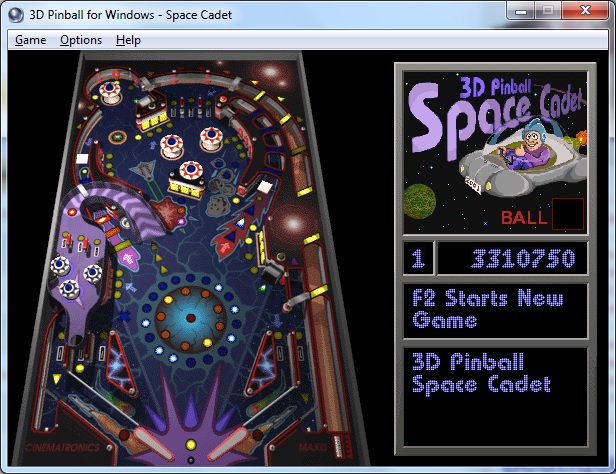Viewport: 616px width, 474px height.
Task: Click the pinball app icon in title bar
Action: coord(15,12)
